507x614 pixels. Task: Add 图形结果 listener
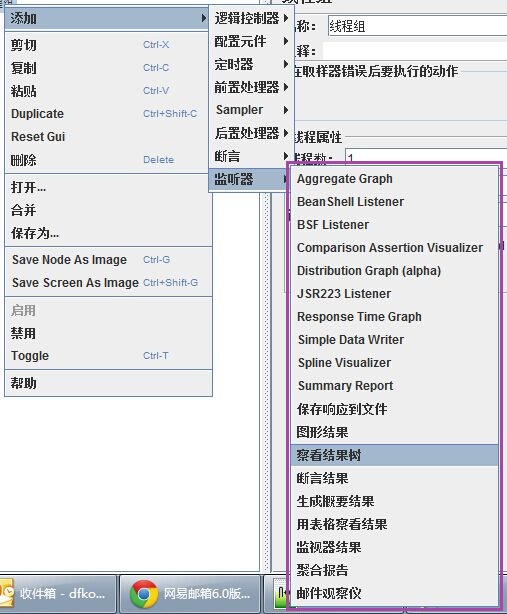click(394, 432)
